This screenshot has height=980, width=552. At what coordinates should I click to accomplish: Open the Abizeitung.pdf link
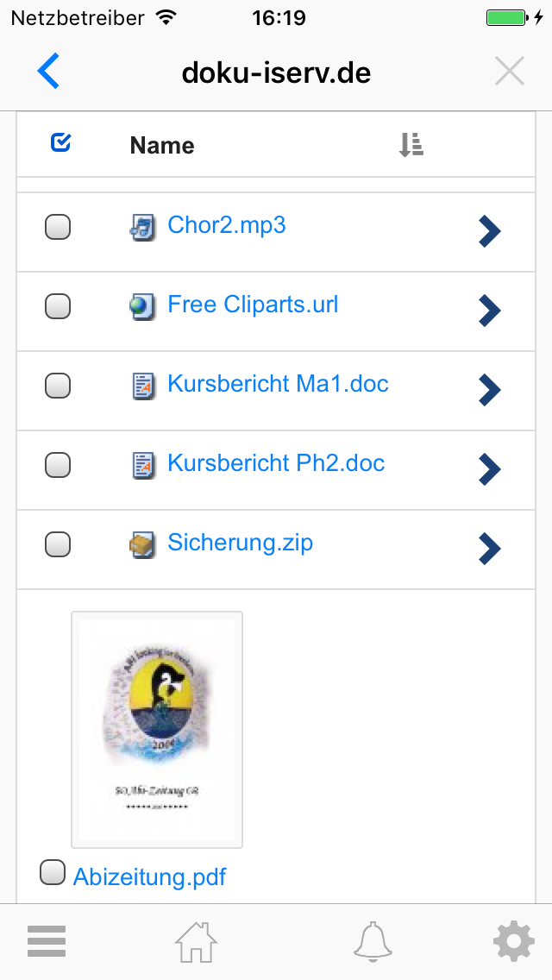click(150, 876)
